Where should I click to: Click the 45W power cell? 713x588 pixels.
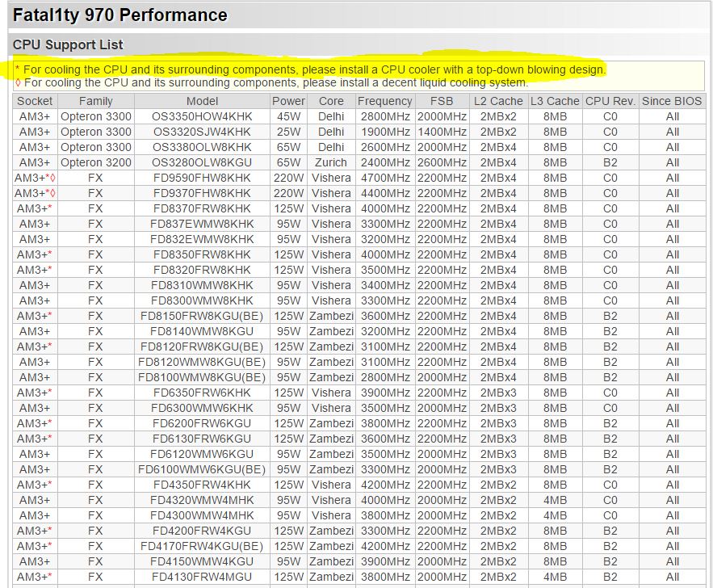click(288, 116)
